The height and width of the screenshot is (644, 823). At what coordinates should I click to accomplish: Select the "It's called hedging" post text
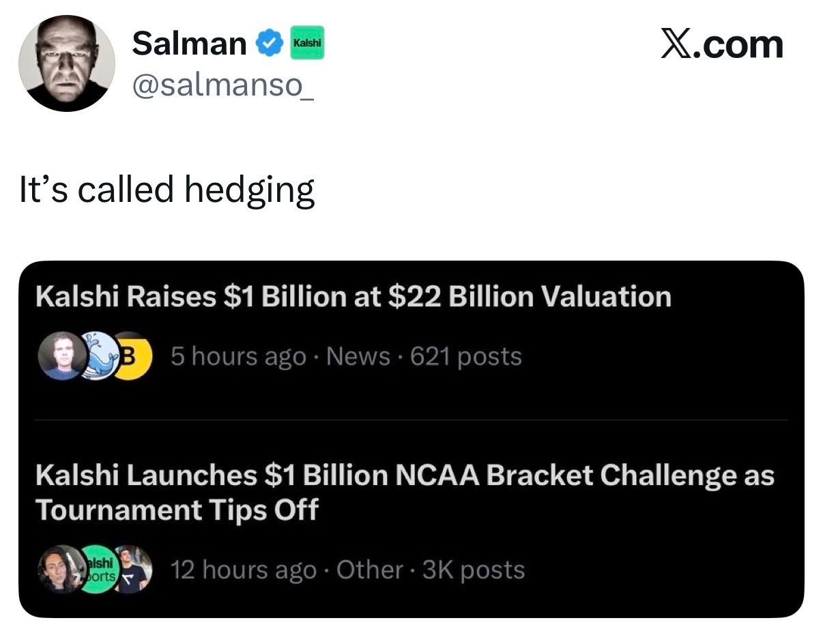click(x=167, y=190)
